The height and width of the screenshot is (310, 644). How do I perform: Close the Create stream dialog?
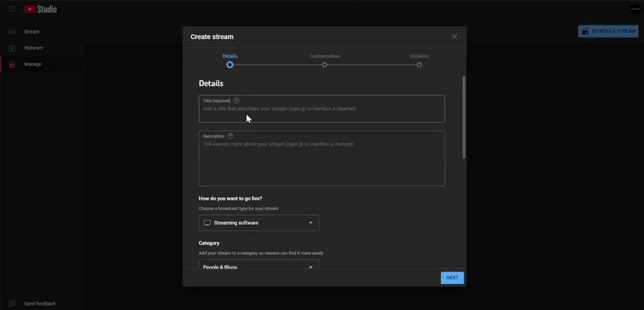(454, 37)
